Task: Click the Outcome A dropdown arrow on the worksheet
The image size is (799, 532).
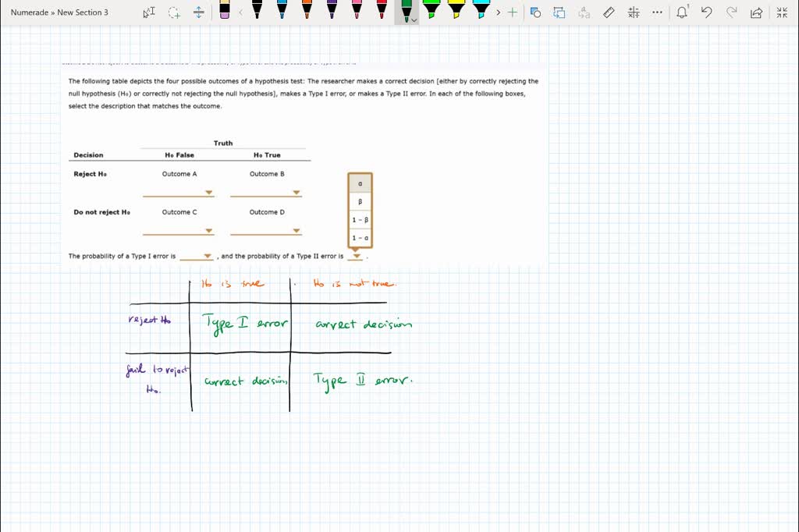Action: pos(207,191)
